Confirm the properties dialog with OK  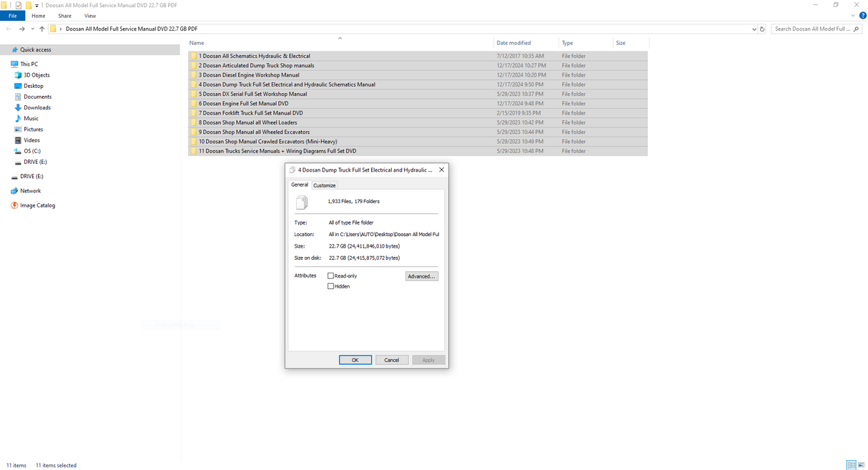click(x=355, y=360)
